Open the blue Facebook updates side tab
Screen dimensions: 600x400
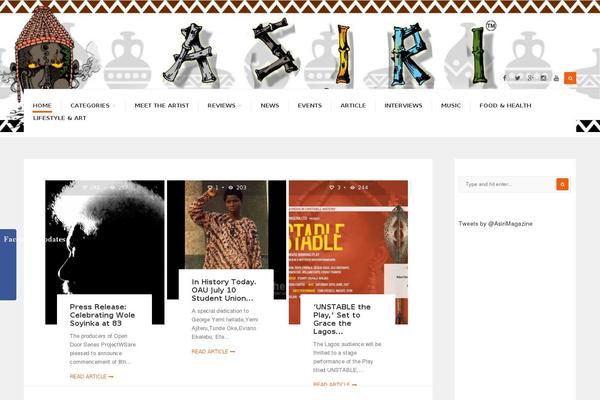(8, 264)
